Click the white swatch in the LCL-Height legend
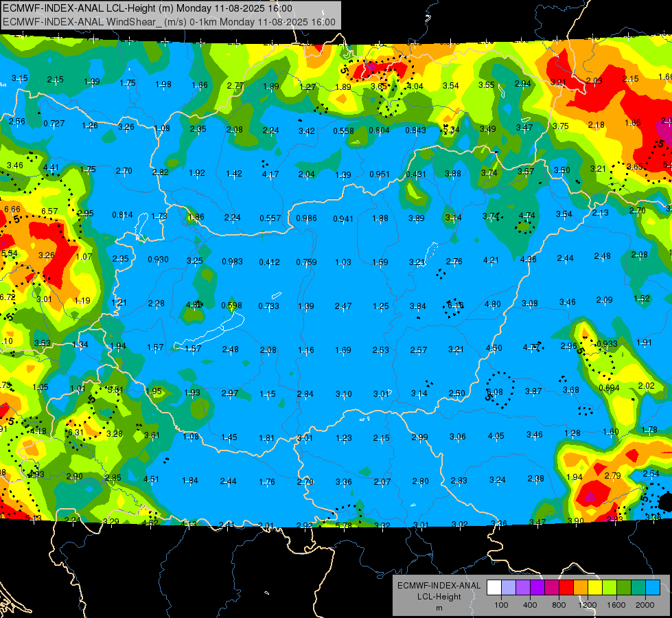 click(x=494, y=588)
